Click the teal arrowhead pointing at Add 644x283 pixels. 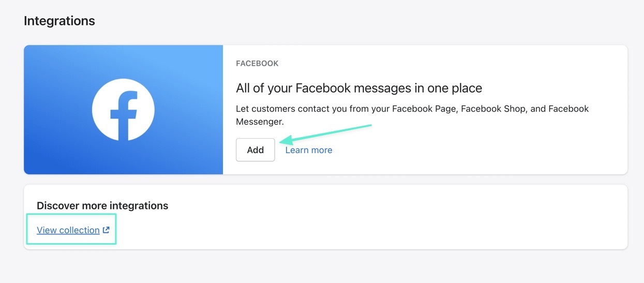click(x=286, y=140)
